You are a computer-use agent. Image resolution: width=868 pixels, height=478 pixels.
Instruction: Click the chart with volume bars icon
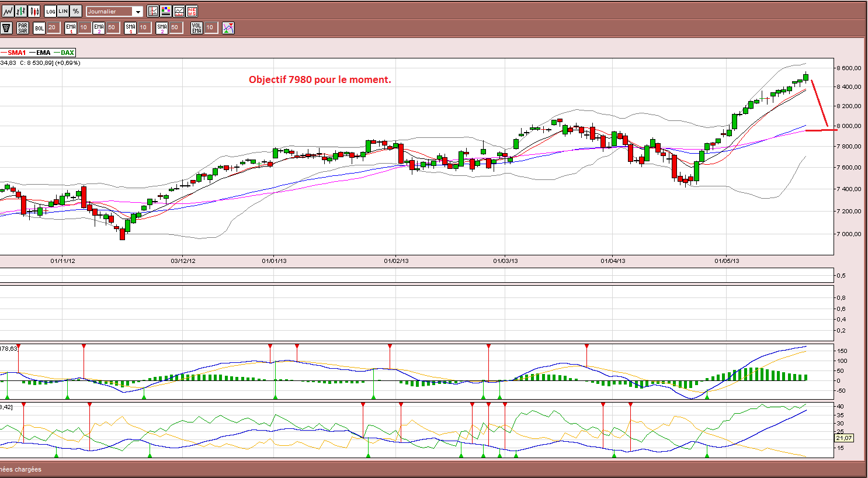pos(179,11)
